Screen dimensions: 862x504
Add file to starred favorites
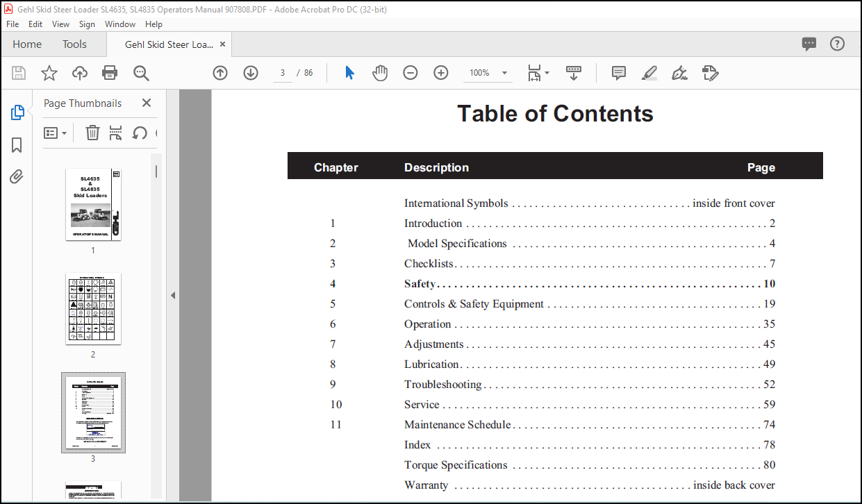[x=49, y=73]
